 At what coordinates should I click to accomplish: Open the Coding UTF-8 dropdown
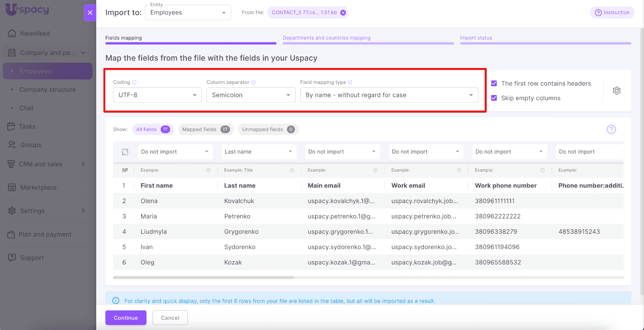click(x=157, y=95)
